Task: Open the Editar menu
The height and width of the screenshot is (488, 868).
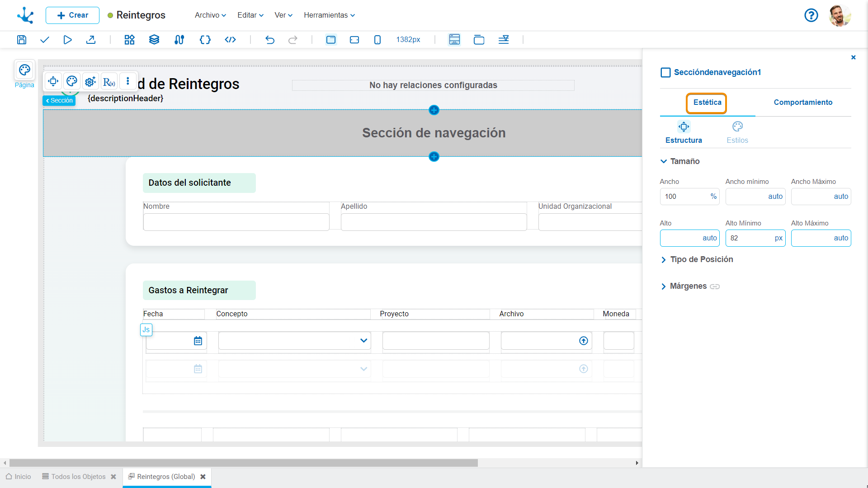Action: click(x=250, y=15)
